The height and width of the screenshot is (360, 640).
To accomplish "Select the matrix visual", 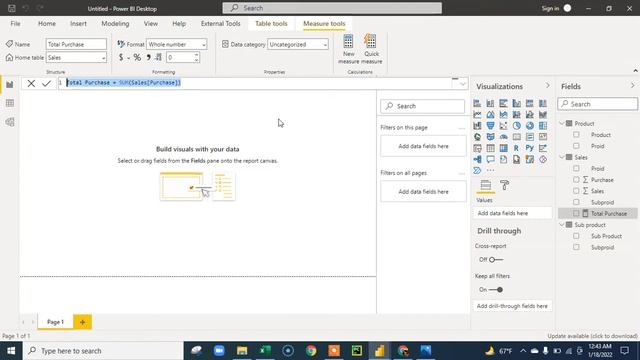I will pos(503,148).
